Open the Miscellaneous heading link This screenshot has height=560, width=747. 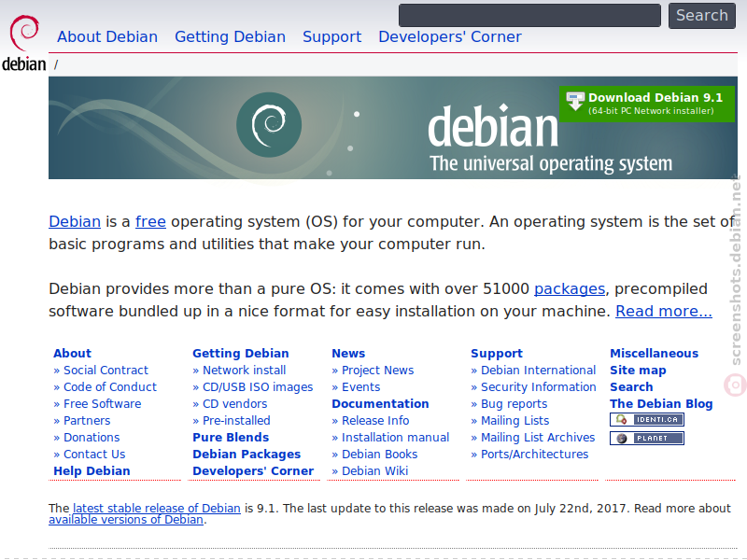pyautogui.click(x=655, y=354)
